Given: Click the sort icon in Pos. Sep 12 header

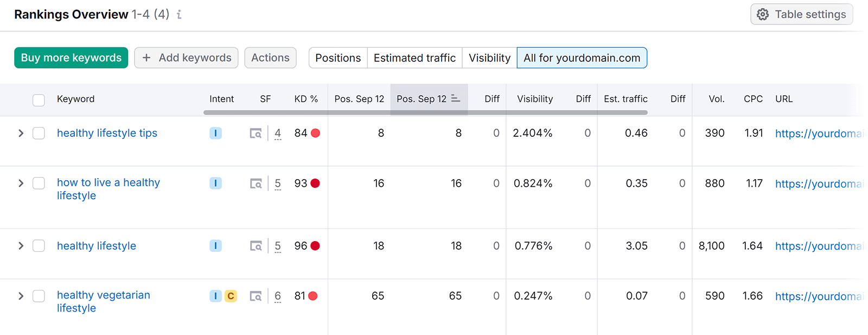Looking at the screenshot, I should coord(456,99).
